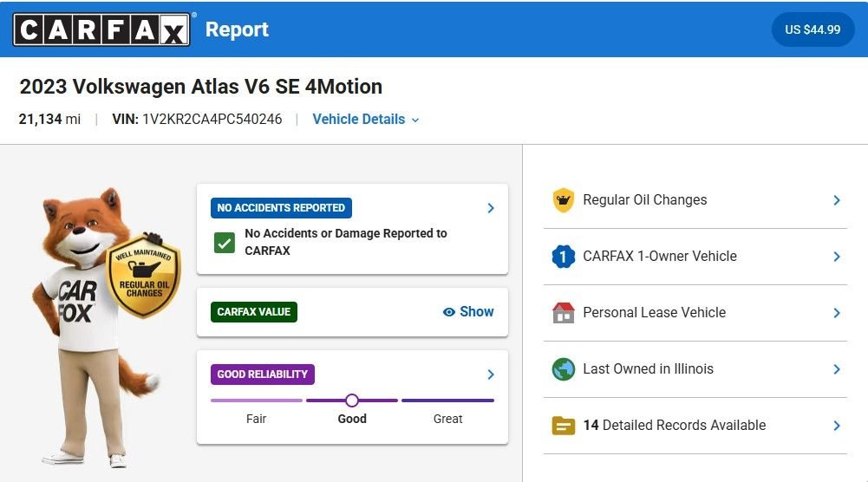Click the Great reliability label
Screen dimensions: 868x482
447,419
